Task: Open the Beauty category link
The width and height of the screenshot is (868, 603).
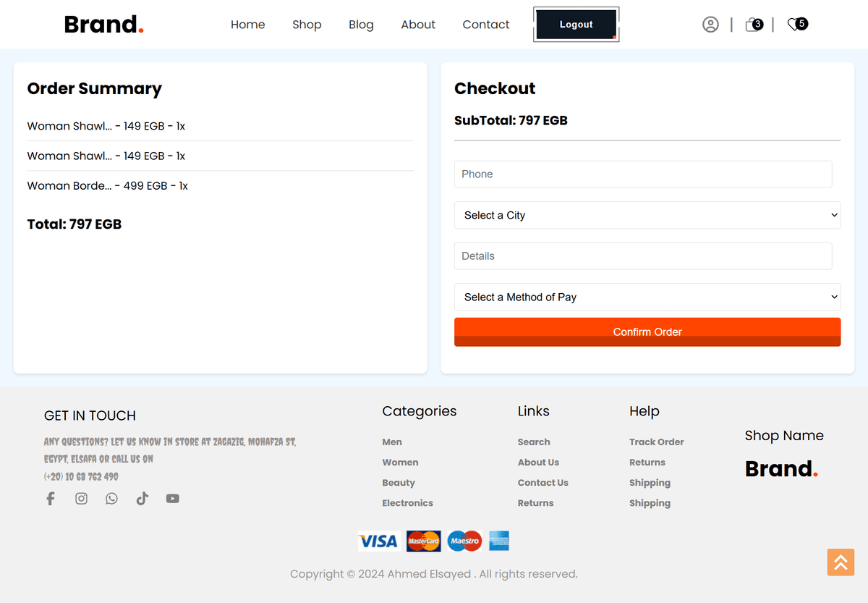Action: coord(399,482)
